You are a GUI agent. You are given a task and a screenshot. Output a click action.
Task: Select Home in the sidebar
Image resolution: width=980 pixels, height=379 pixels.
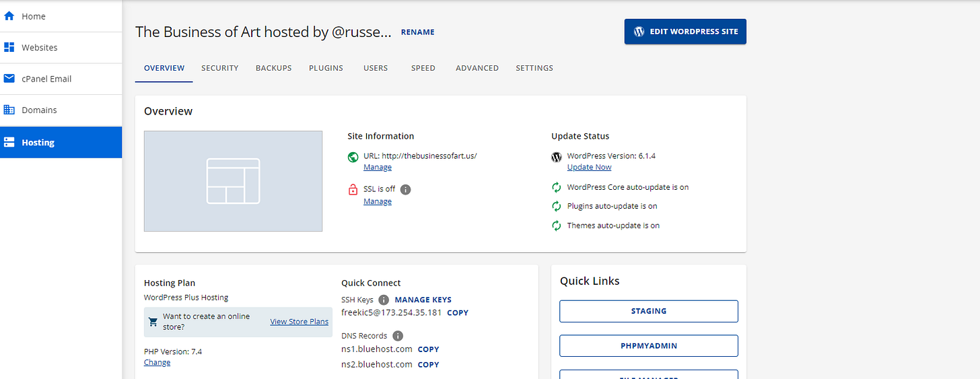(61, 15)
